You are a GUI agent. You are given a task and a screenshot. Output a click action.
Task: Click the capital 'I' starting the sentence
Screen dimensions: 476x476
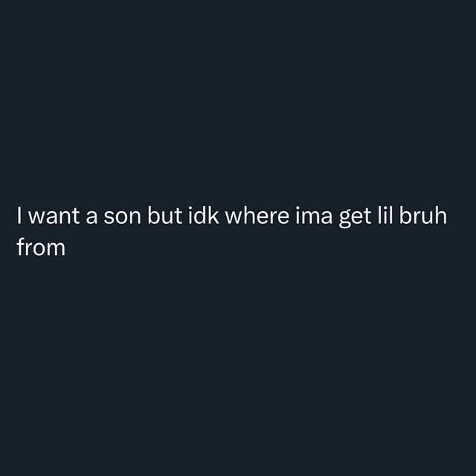coord(19,216)
